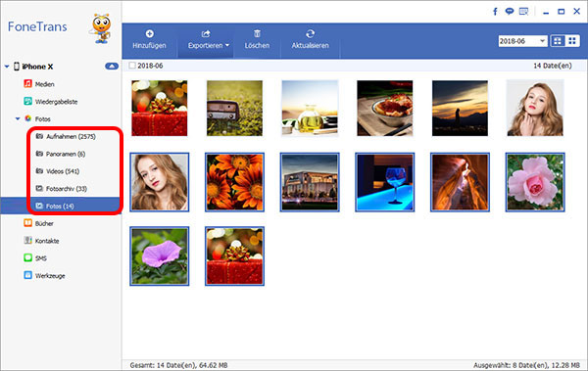Image resolution: width=588 pixels, height=371 pixels.
Task: Collapse the Fotos tree node arrow
Action: point(18,118)
